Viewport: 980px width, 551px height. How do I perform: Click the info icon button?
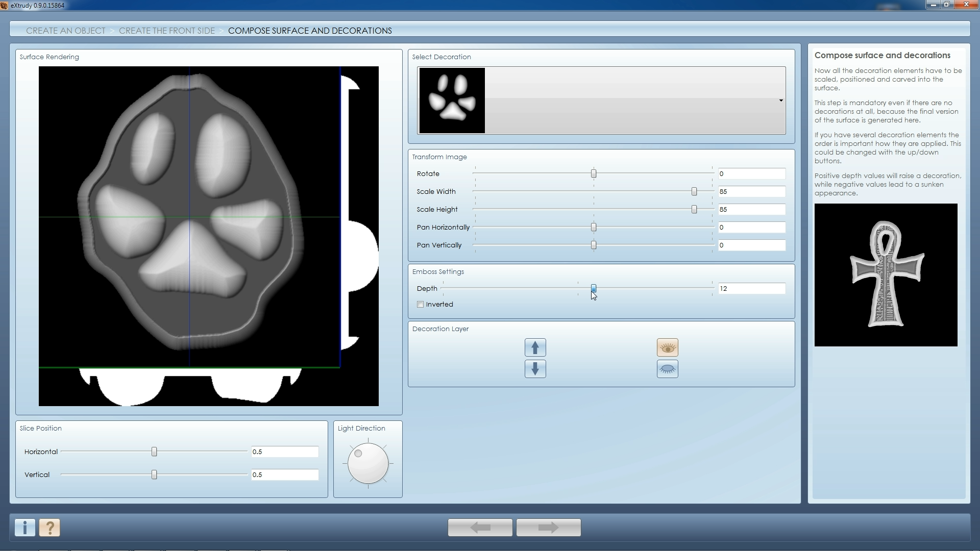pyautogui.click(x=25, y=528)
